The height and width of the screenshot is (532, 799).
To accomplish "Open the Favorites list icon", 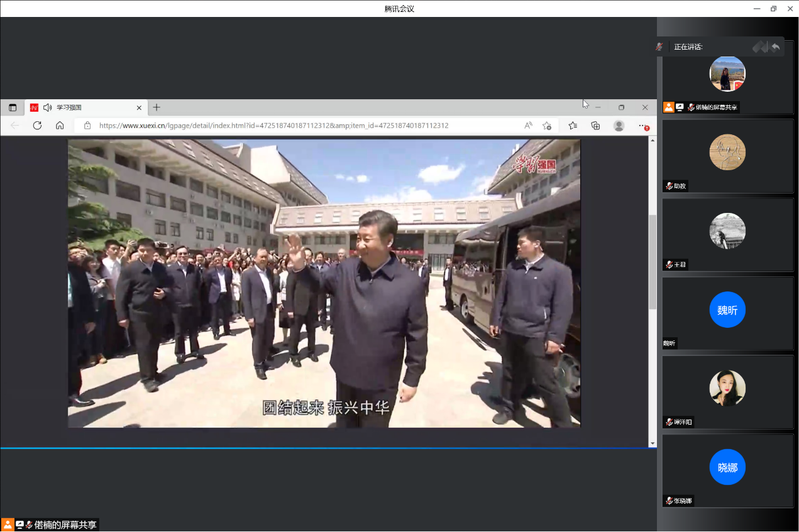I will [x=573, y=126].
